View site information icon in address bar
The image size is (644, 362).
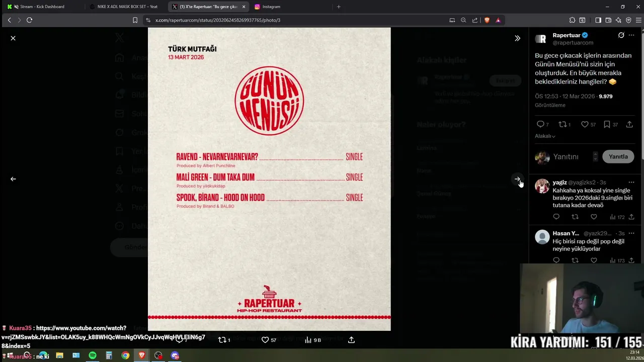pyautogui.click(x=148, y=20)
